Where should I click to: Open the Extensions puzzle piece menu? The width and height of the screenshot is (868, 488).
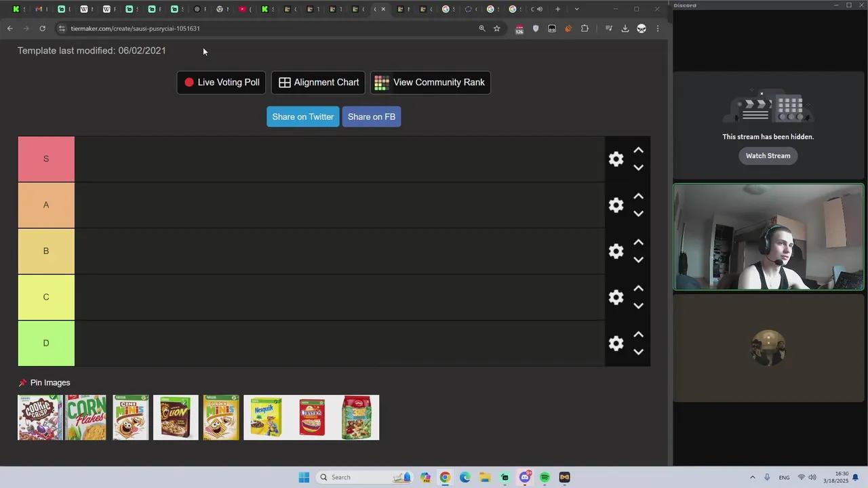tap(585, 28)
